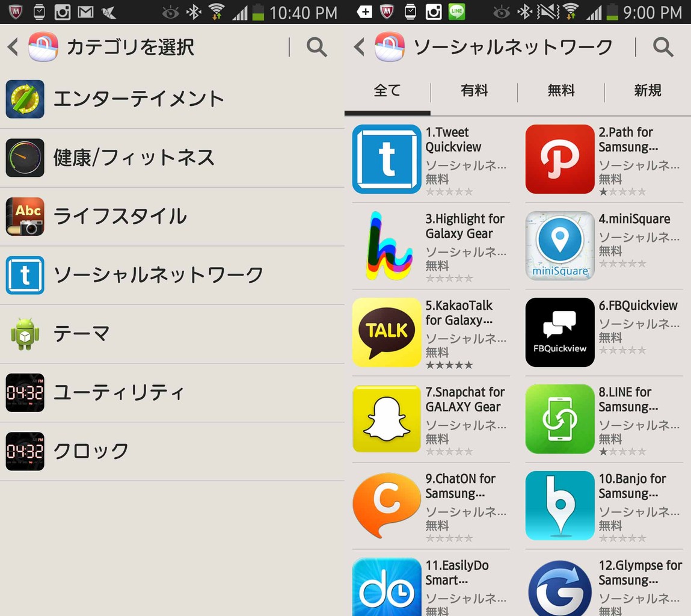Open クロック category clock icon

(25, 451)
